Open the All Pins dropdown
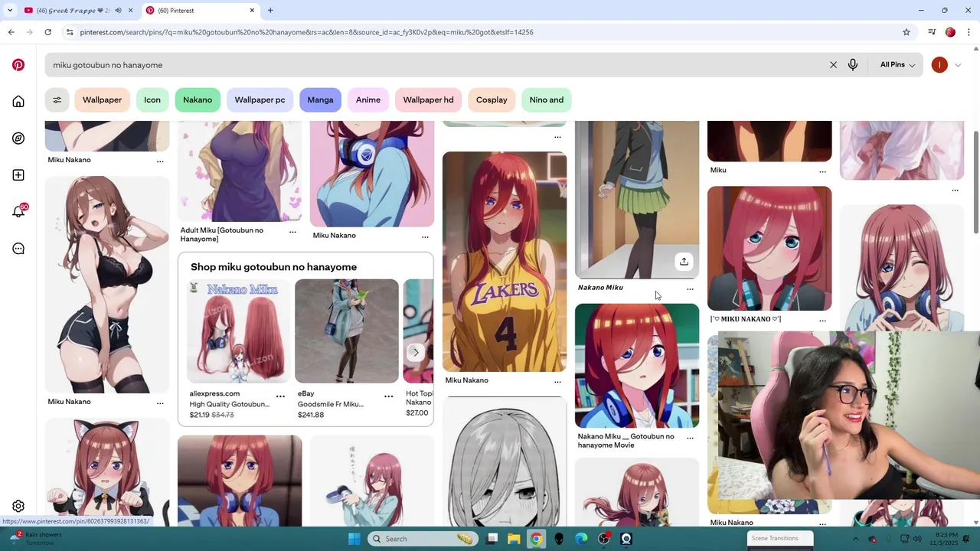 pyautogui.click(x=897, y=65)
